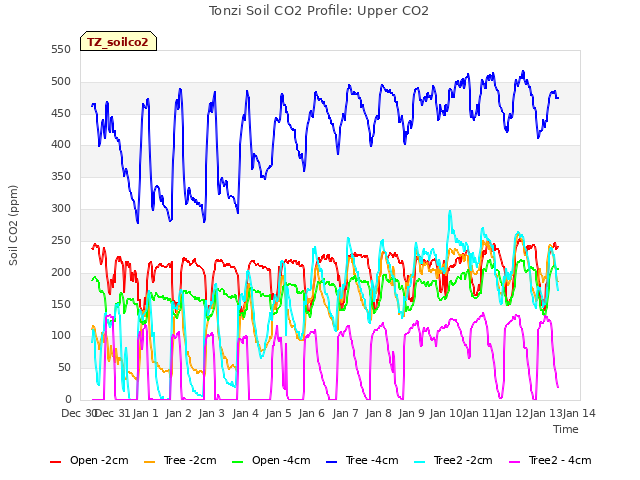640x480 pixels.
Task: Select the 'Tree -4cm' legend label
Action: pyautogui.click(x=372, y=460)
